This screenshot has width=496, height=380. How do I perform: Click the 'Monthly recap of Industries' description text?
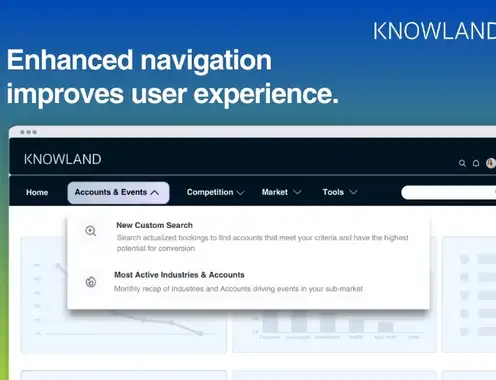[x=238, y=289]
